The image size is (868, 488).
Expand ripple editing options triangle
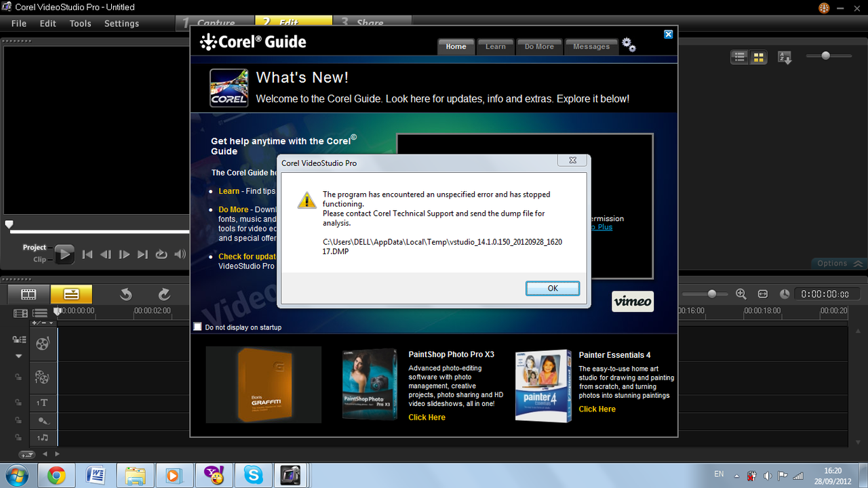point(19,356)
